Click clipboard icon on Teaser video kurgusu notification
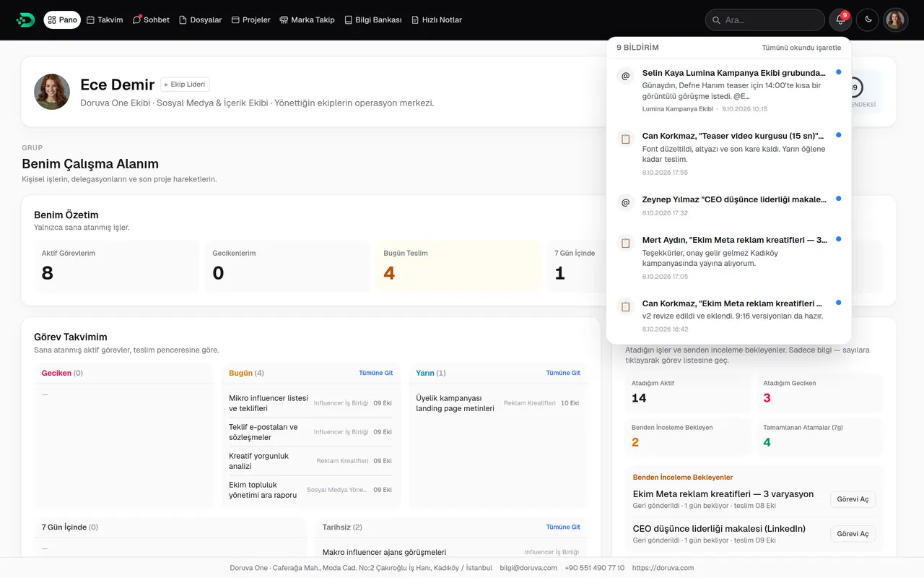 (x=626, y=139)
